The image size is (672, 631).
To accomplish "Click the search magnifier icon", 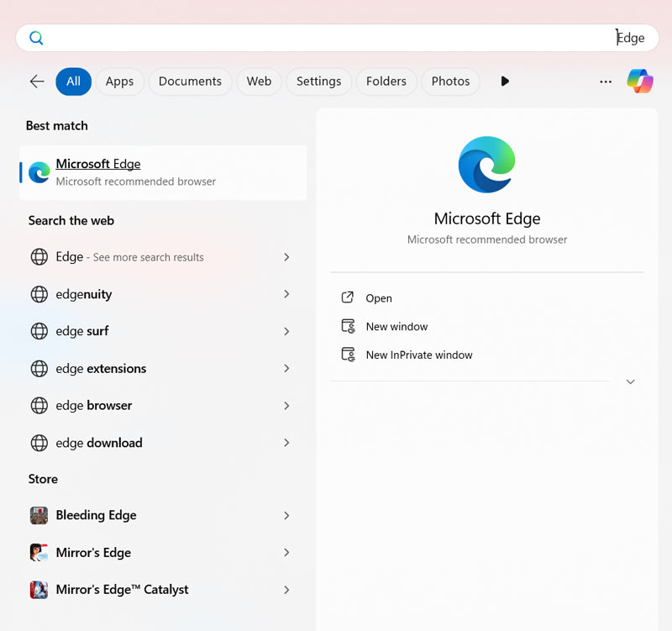I will point(36,38).
